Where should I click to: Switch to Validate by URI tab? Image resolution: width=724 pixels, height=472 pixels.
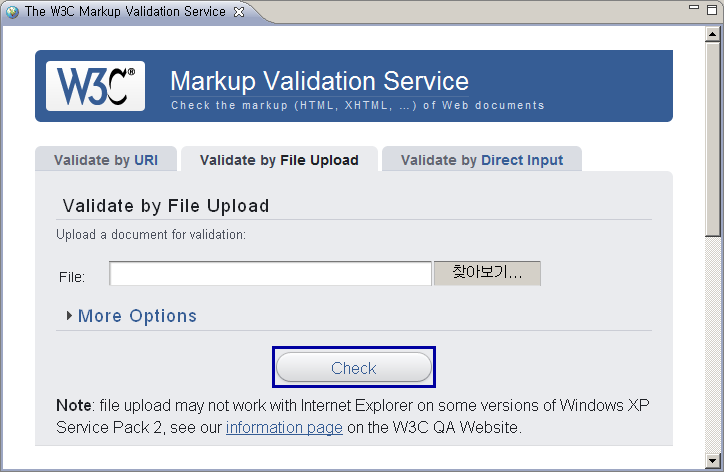(105, 160)
